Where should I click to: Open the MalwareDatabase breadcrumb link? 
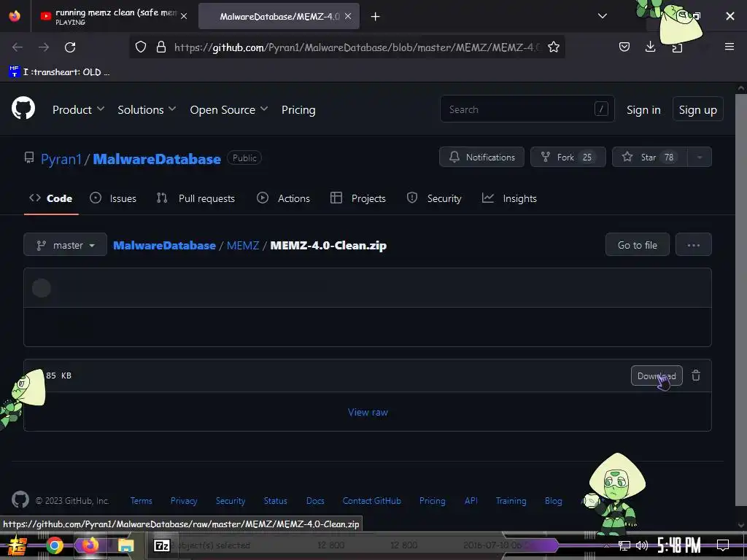pyautogui.click(x=164, y=245)
